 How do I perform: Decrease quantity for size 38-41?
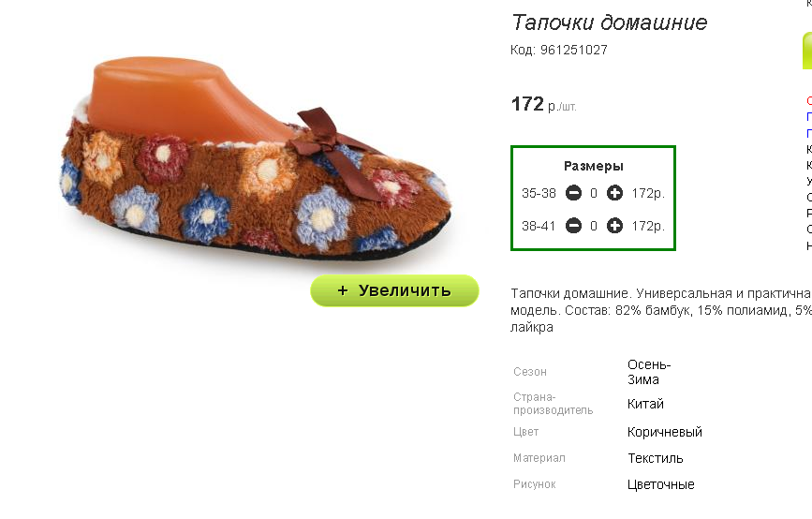click(x=573, y=226)
